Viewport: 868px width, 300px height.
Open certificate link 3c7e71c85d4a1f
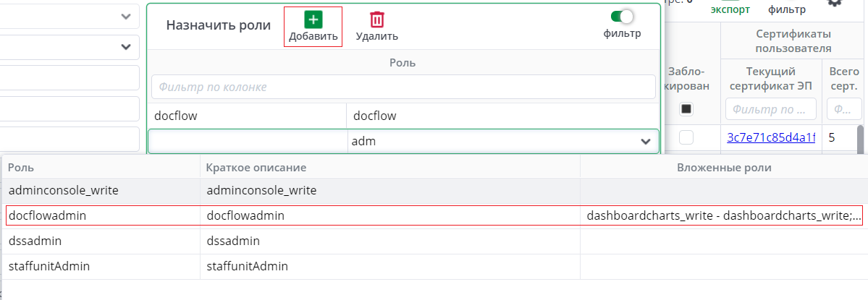770,137
